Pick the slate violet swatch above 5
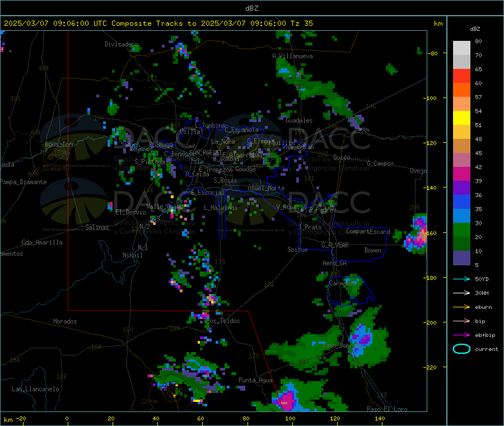 (x=461, y=258)
